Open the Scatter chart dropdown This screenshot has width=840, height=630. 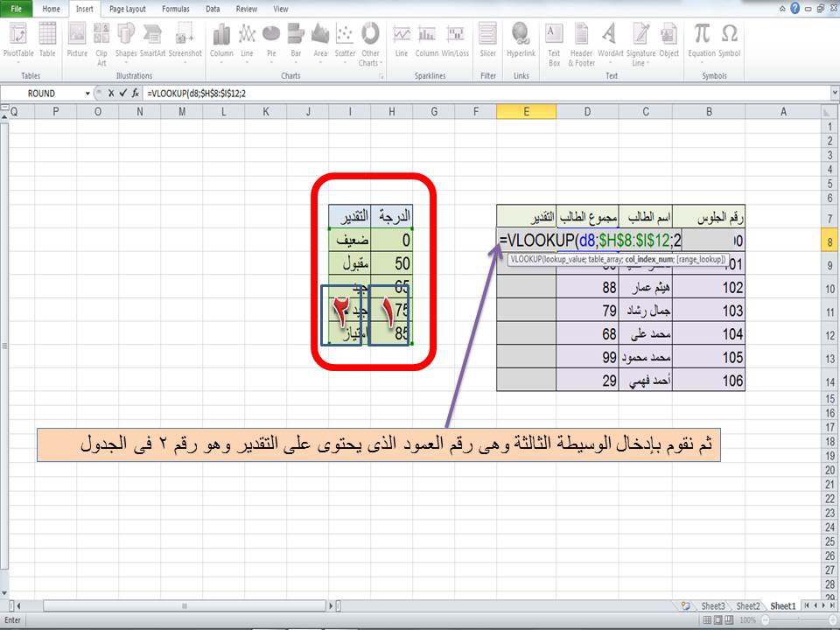(345, 42)
